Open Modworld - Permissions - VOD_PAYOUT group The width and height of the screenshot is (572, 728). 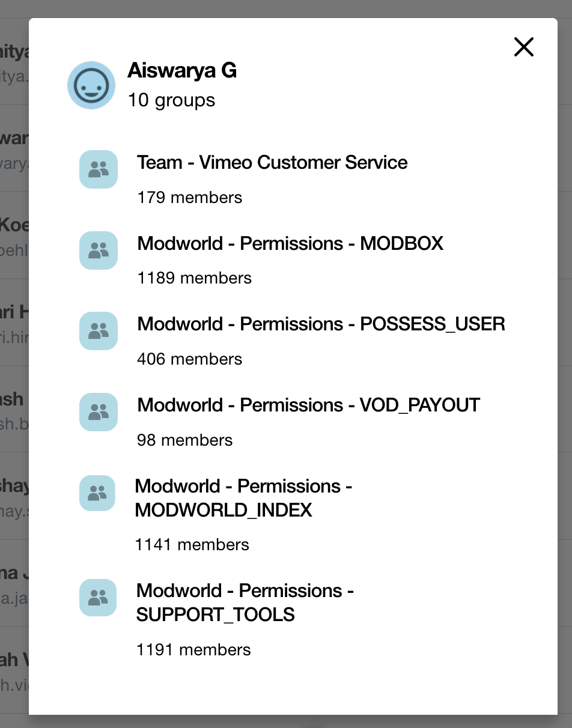coord(308,405)
